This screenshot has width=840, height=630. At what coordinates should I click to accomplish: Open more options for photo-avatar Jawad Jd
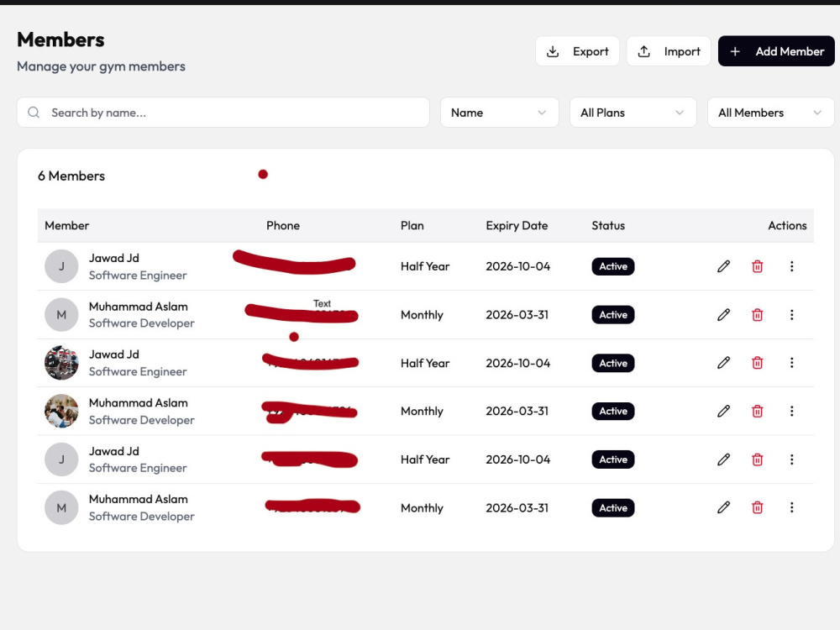tap(791, 363)
